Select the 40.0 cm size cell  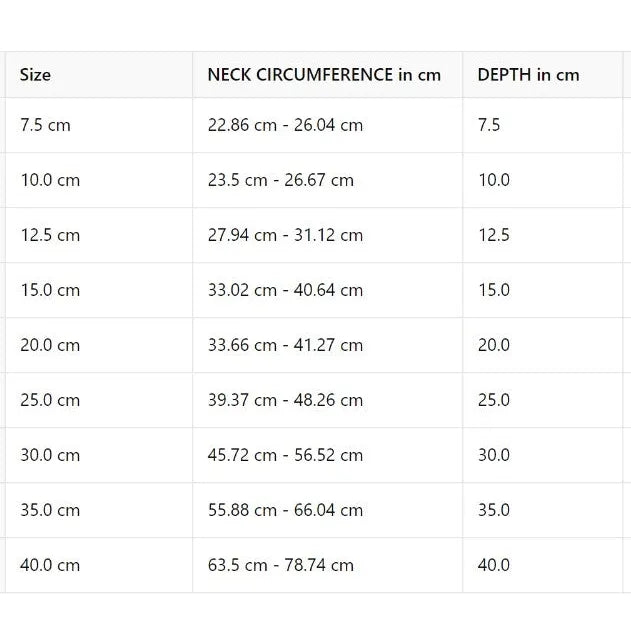50,566
